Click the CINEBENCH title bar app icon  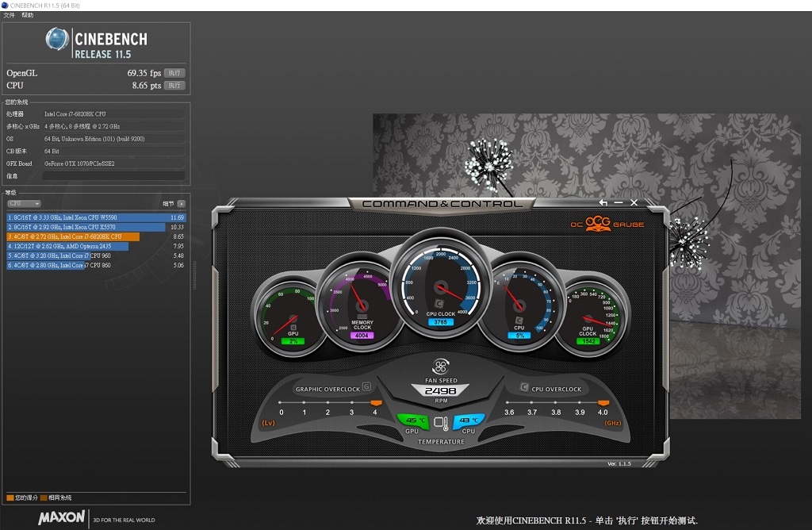[5, 6]
